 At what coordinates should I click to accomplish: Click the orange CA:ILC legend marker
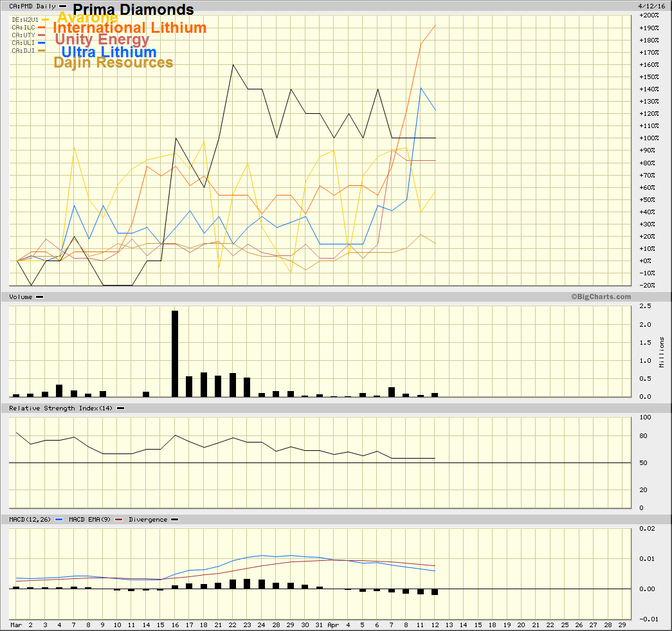41,28
